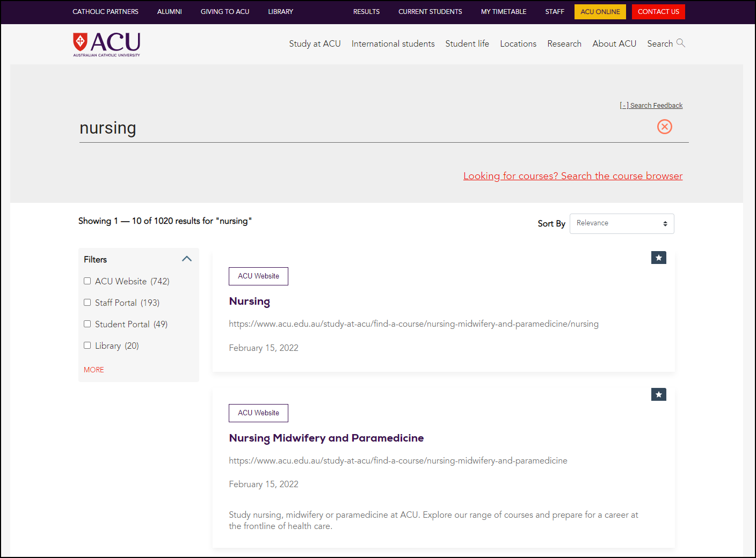Screen dimensions: 756x558
Task: Star the Nursing Midwifery and Paramedicine result
Action: (x=658, y=394)
